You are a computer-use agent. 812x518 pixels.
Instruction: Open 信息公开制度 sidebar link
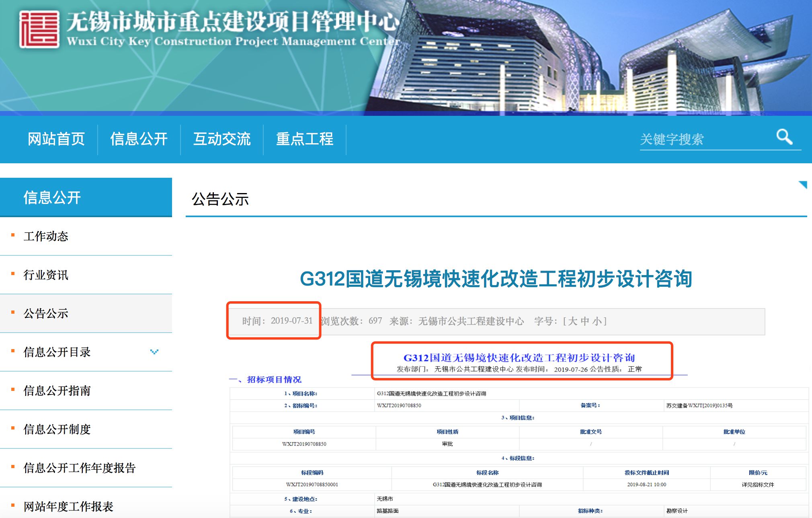pos(57,429)
